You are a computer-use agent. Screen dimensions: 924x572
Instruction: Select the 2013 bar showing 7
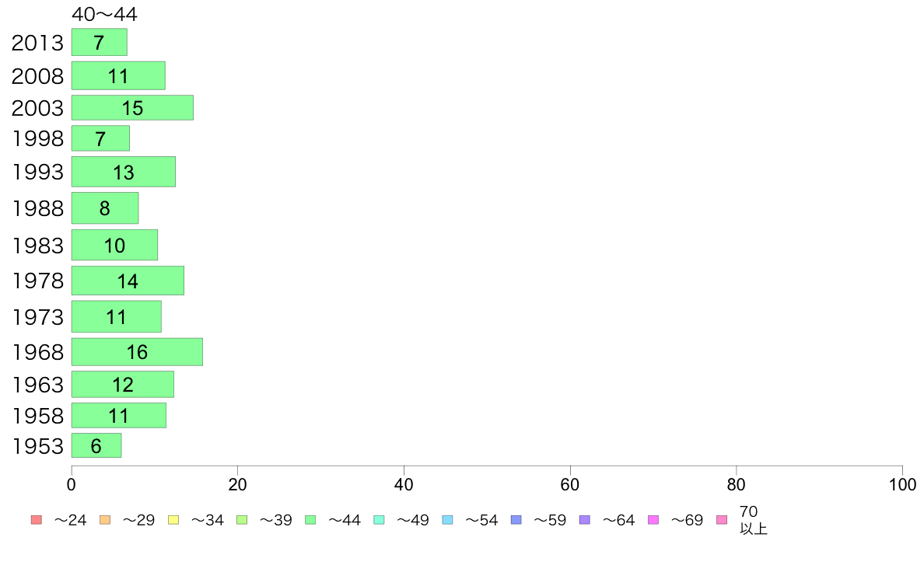click(x=99, y=42)
